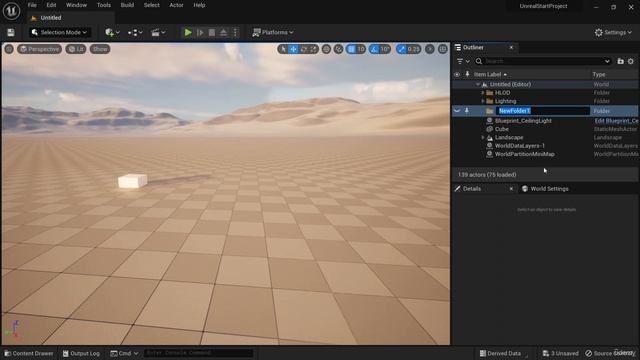
Task: Save the current level with the disk icon
Action: (11, 33)
